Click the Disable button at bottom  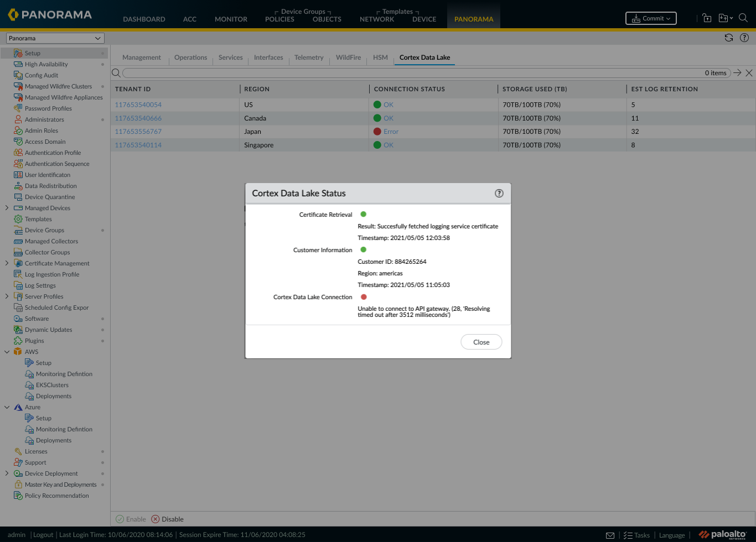point(167,519)
